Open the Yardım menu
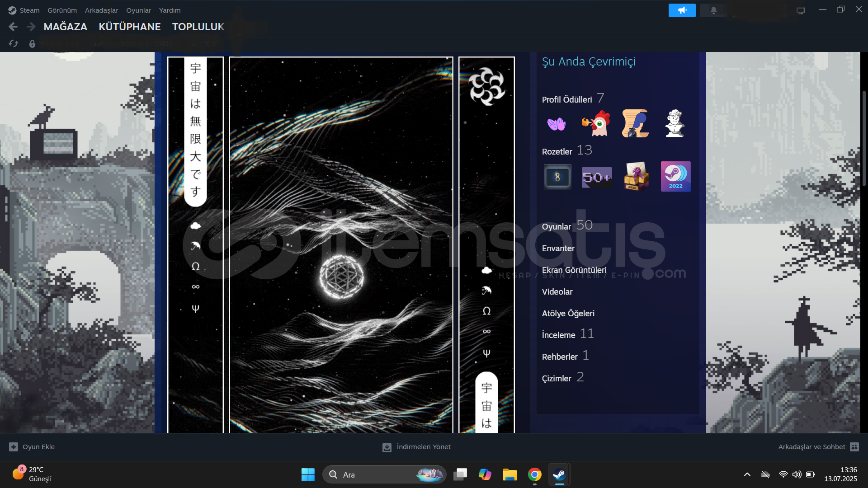Screen dimensions: 868x488 pyautogui.click(x=170, y=10)
